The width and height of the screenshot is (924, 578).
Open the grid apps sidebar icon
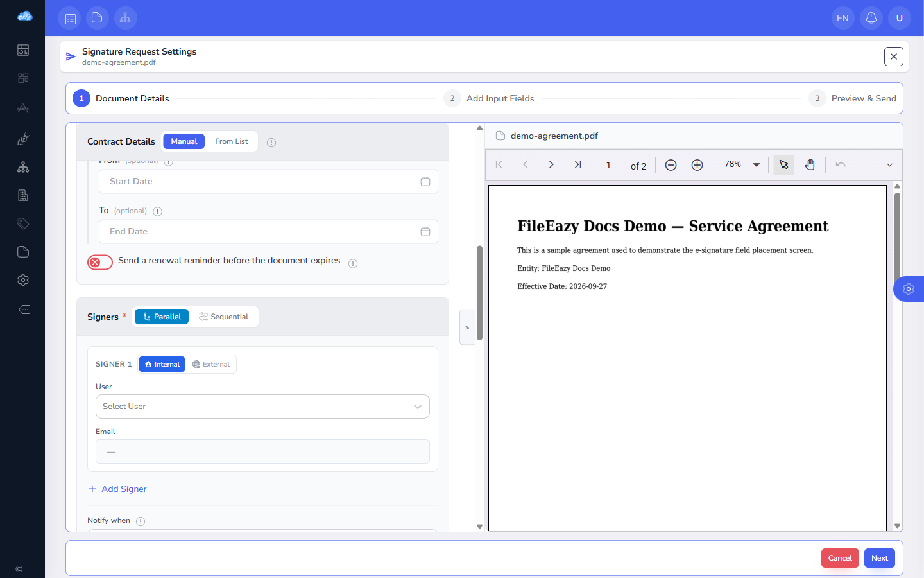[23, 78]
